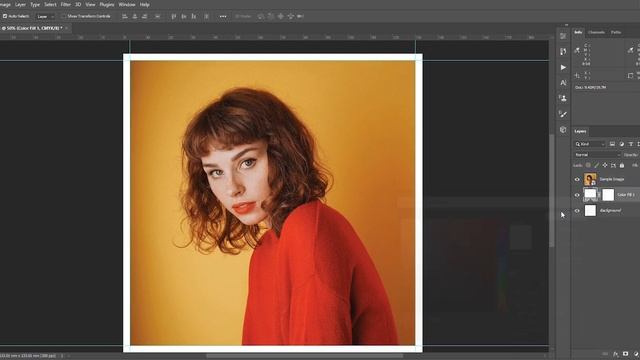Open the Plugins menu
The width and height of the screenshot is (640, 360).
107,4
